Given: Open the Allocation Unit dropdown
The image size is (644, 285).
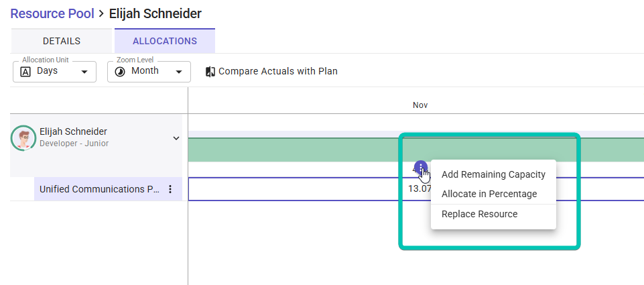Looking at the screenshot, I should point(55,71).
